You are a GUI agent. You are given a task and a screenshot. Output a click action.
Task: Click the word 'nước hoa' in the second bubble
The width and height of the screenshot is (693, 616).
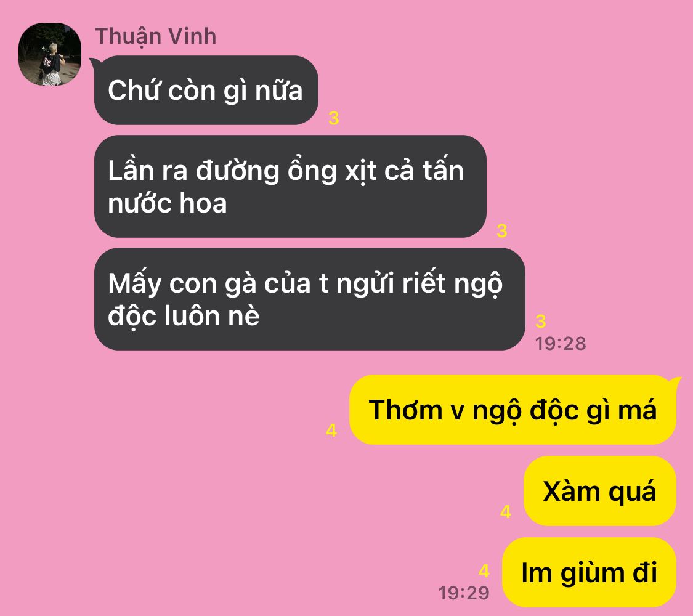[167, 203]
